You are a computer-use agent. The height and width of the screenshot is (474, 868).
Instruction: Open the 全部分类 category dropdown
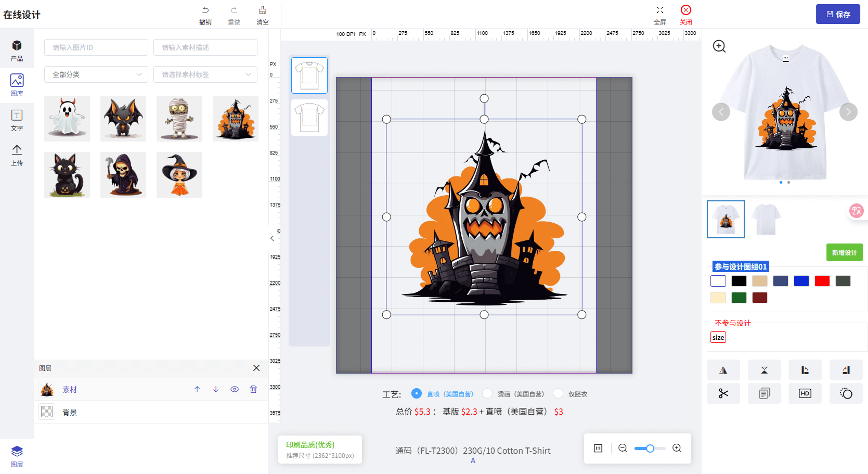click(x=96, y=74)
